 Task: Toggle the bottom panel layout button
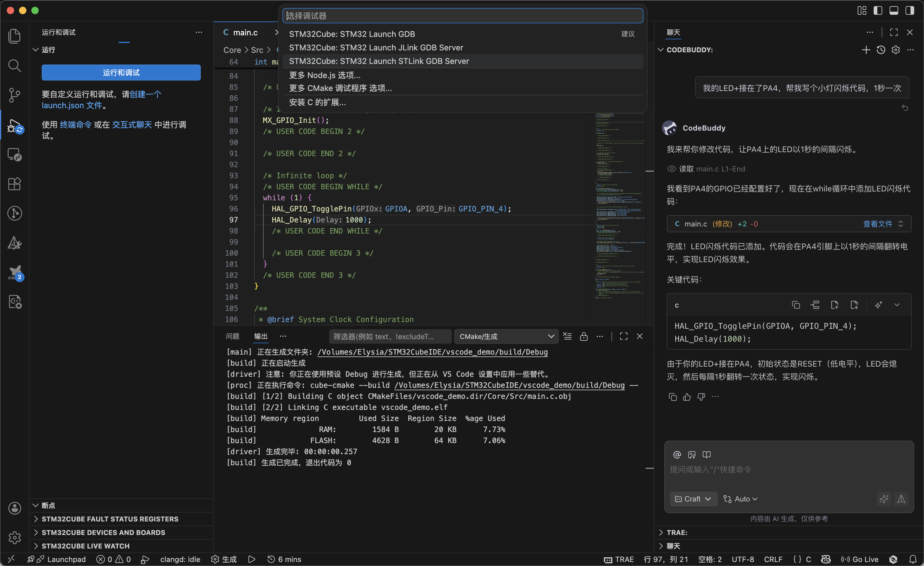tap(894, 10)
